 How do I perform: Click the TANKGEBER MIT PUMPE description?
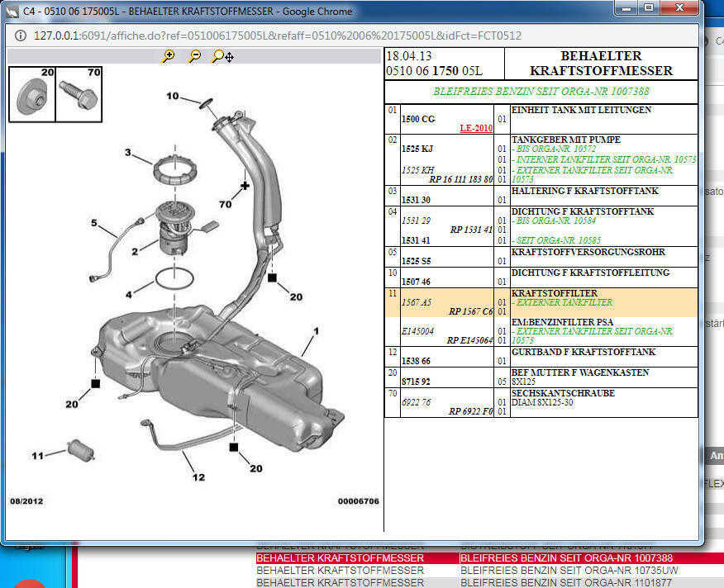(566, 140)
